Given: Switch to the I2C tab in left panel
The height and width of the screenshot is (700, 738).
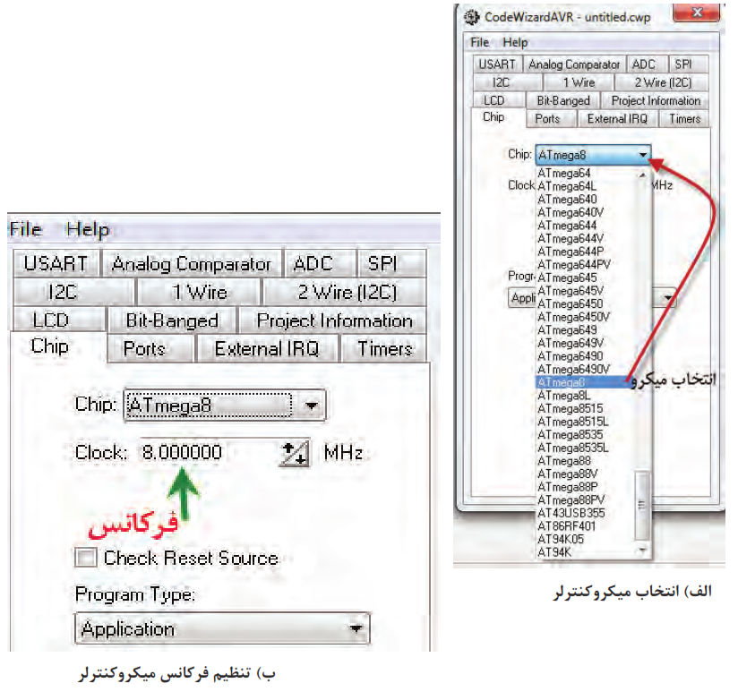Looking at the screenshot, I should point(74,292).
